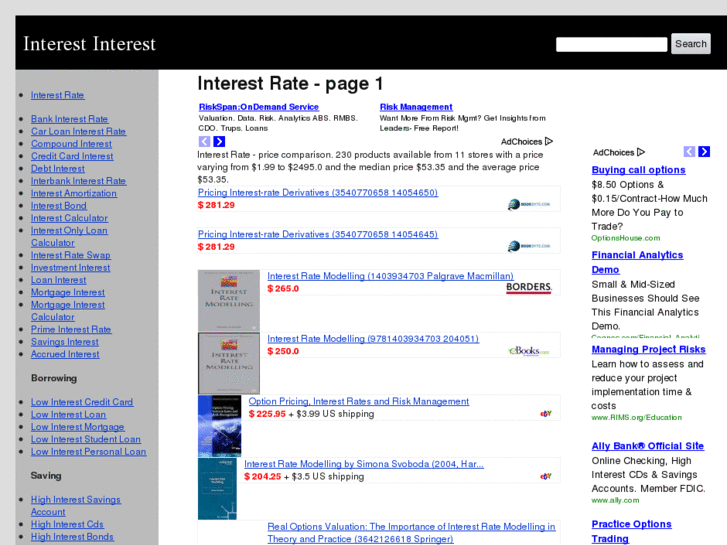Click the AdChoices icon above product list
Image resolution: width=727 pixels, height=545 pixels.
[549, 141]
